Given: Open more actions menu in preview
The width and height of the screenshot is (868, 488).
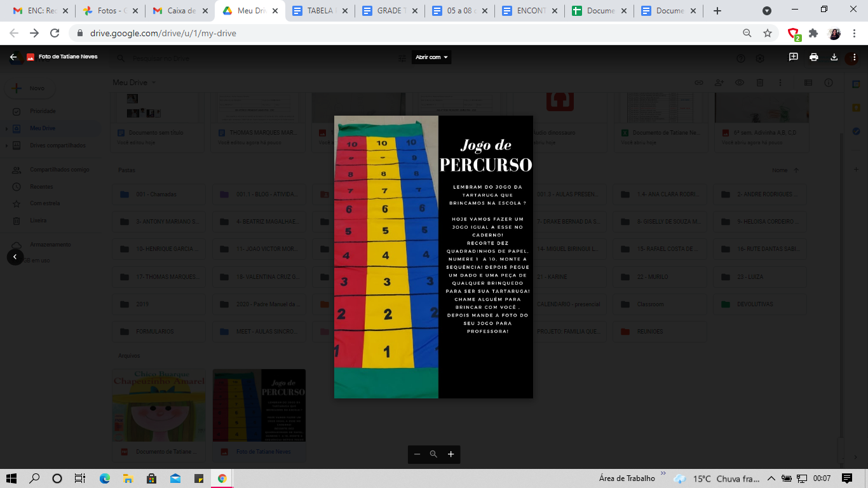Looking at the screenshot, I should pyautogui.click(x=855, y=57).
